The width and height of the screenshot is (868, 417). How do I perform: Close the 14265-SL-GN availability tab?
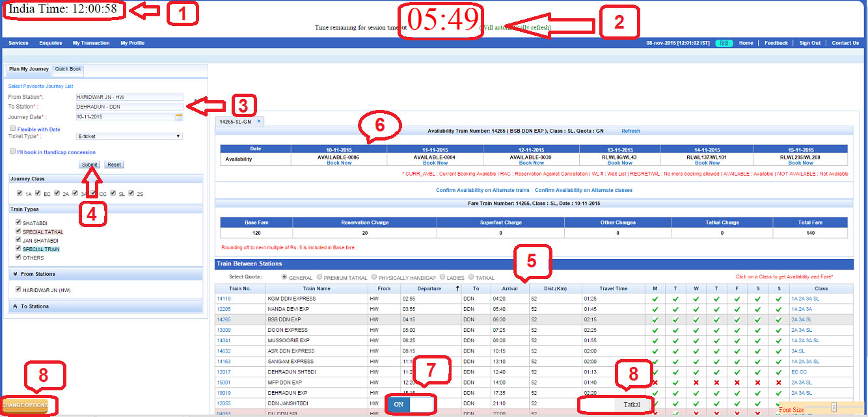pos(258,121)
